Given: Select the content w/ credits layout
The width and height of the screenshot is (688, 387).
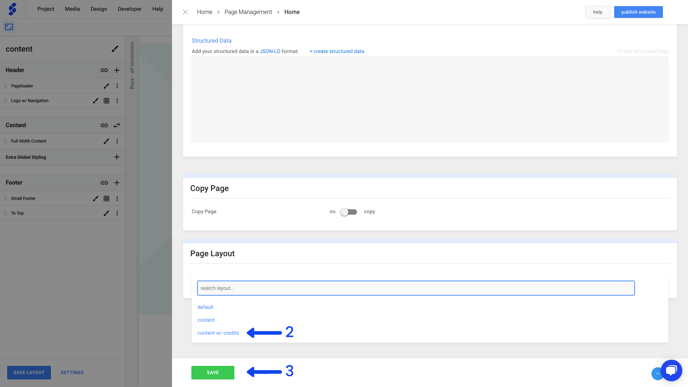Looking at the screenshot, I should (x=218, y=333).
